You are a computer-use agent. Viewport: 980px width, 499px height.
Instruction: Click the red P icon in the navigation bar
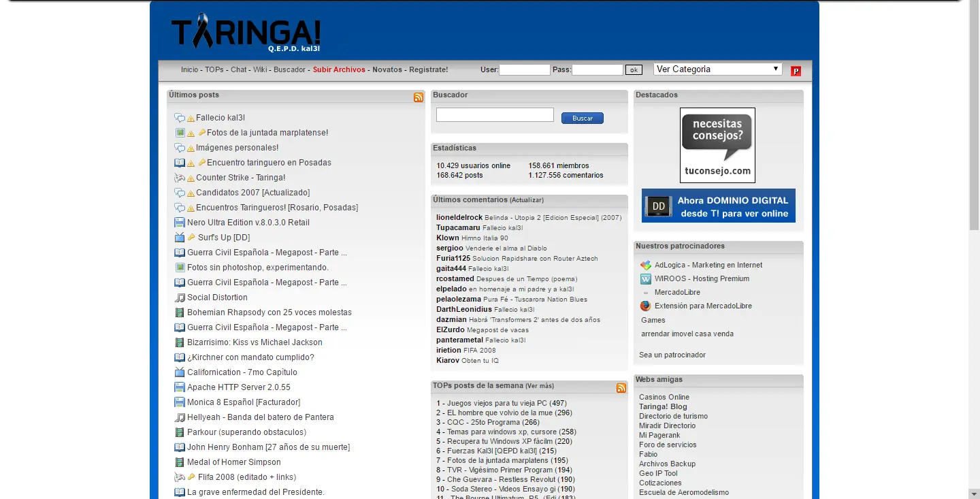(x=796, y=71)
